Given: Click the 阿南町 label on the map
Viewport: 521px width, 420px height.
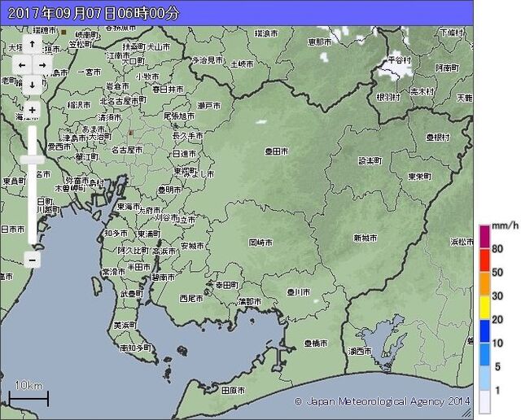Looking at the screenshot, I should pyautogui.click(x=447, y=68).
